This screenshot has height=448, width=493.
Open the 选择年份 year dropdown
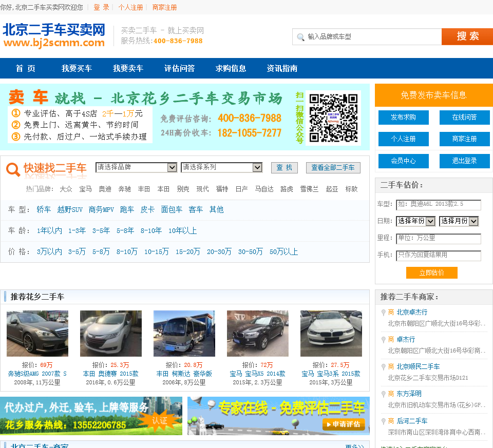tap(415, 221)
